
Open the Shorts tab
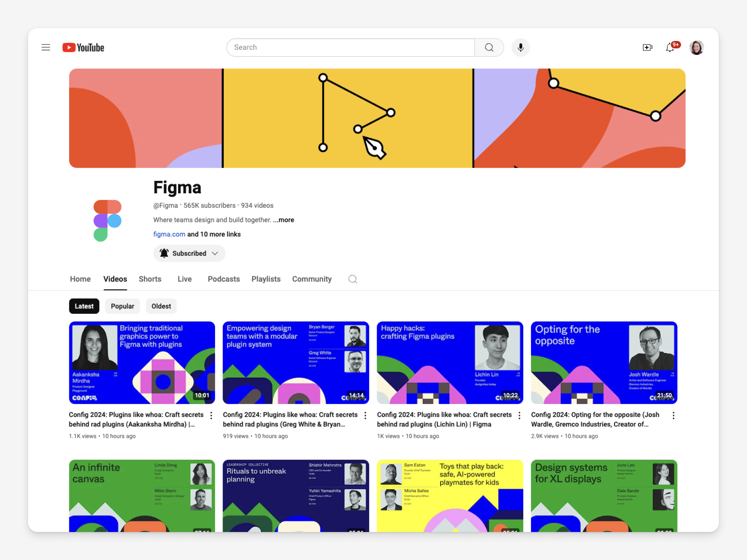tap(150, 279)
